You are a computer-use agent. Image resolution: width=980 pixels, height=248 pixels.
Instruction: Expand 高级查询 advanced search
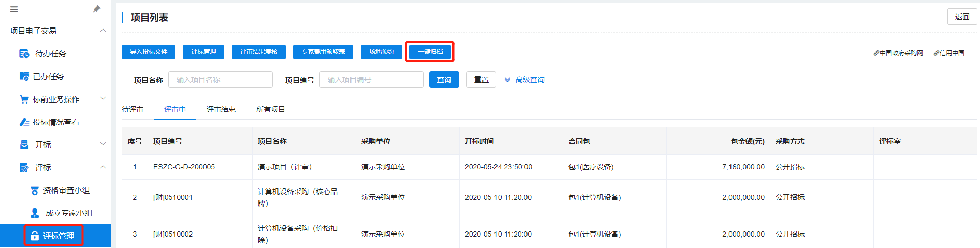[x=524, y=80]
